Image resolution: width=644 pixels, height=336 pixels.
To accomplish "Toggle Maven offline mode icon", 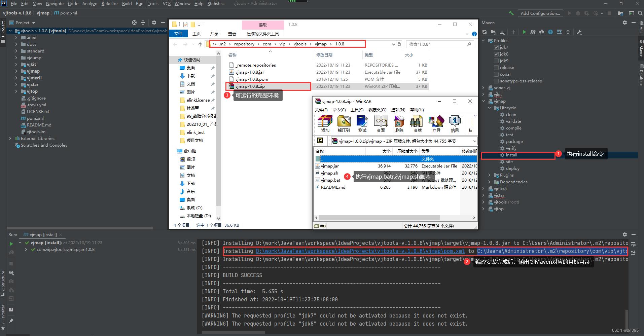I will pyautogui.click(x=542, y=32).
